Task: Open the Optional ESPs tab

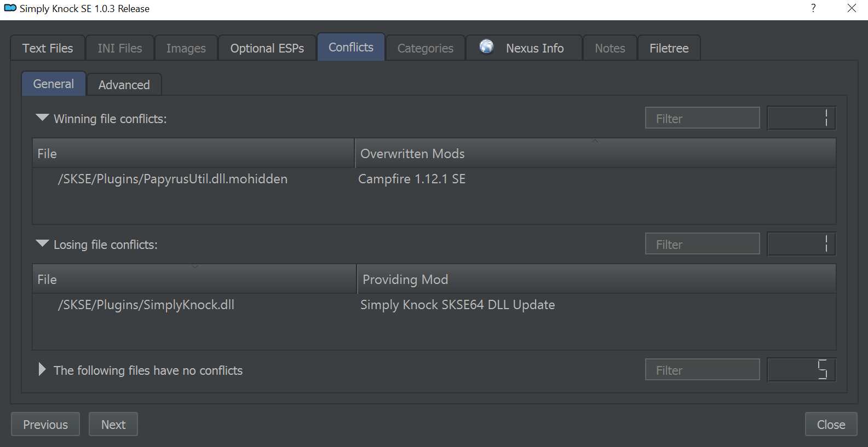Action: tap(267, 48)
